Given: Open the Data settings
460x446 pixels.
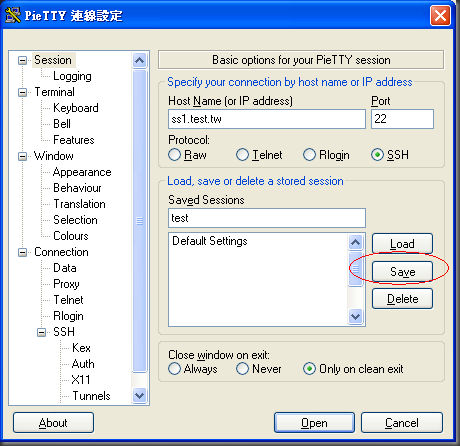Looking at the screenshot, I should pyautogui.click(x=65, y=268).
